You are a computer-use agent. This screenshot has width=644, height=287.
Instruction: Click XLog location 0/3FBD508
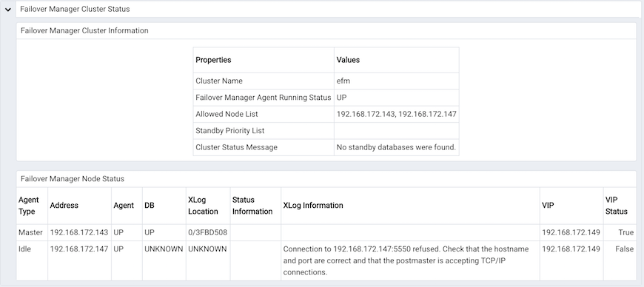[207, 232]
